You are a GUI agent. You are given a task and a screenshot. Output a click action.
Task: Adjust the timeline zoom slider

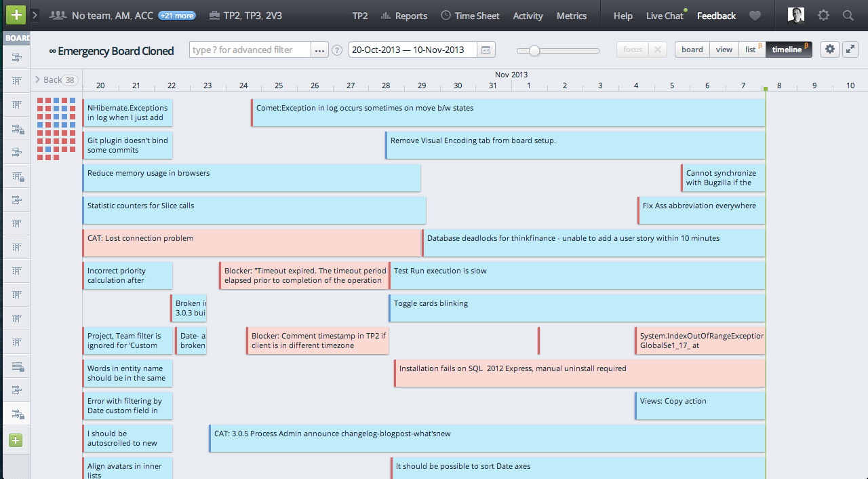pos(536,50)
